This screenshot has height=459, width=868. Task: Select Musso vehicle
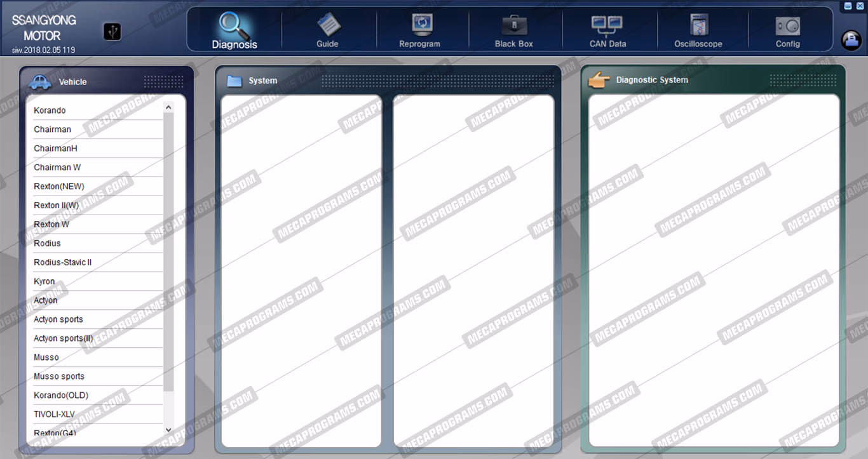coord(98,358)
